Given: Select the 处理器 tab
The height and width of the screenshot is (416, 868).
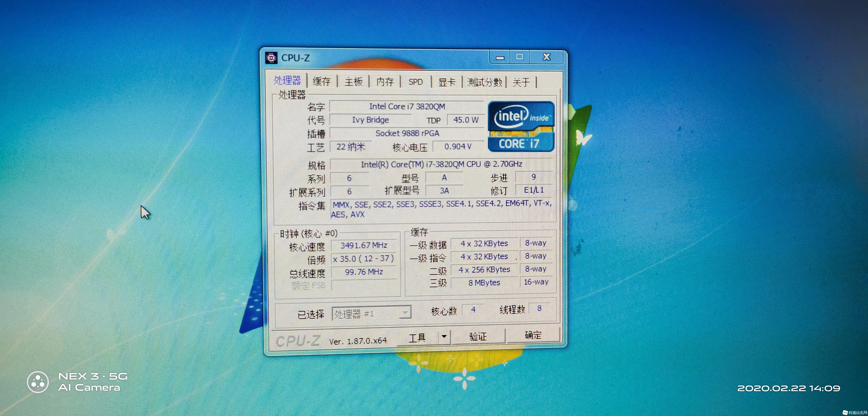Looking at the screenshot, I should 287,80.
